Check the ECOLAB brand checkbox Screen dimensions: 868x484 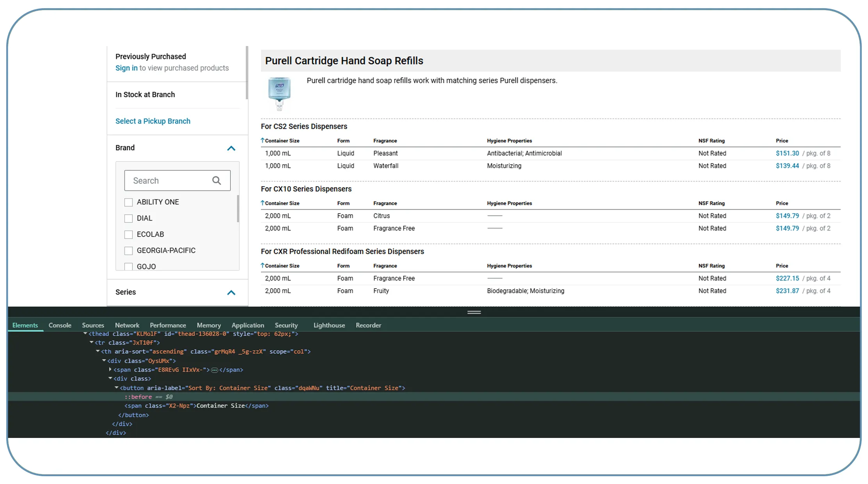128,235
